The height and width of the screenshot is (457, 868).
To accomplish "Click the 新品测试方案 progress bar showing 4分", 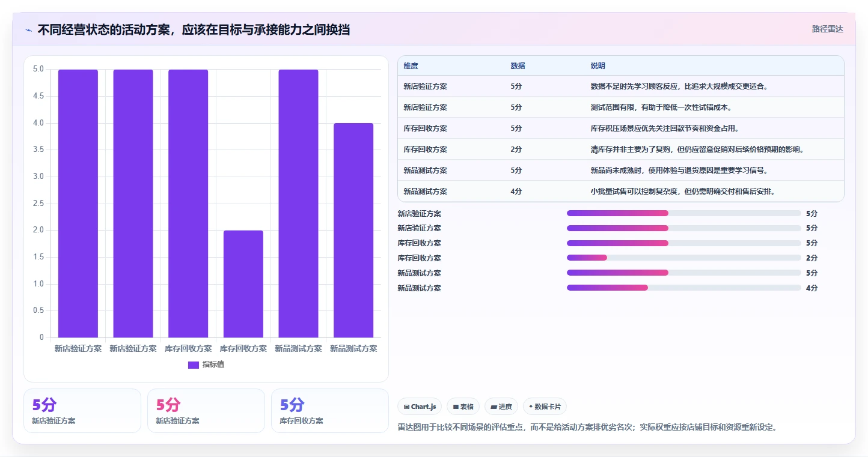I will click(684, 288).
